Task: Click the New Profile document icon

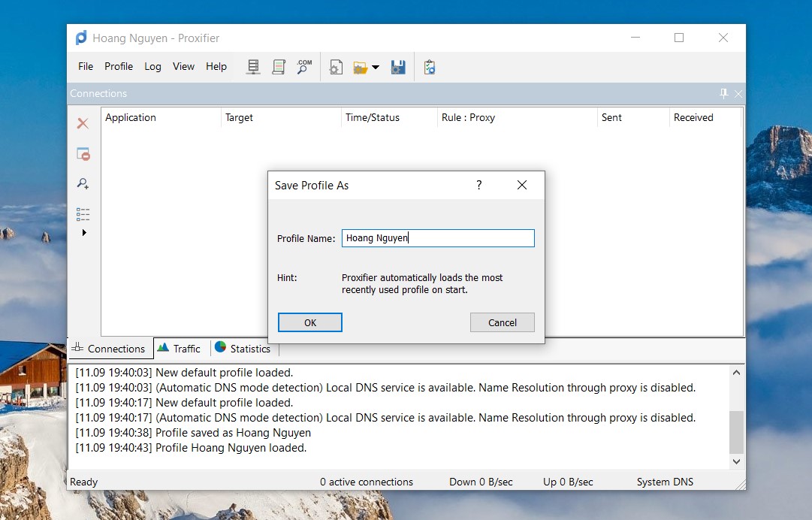Action: coord(336,67)
